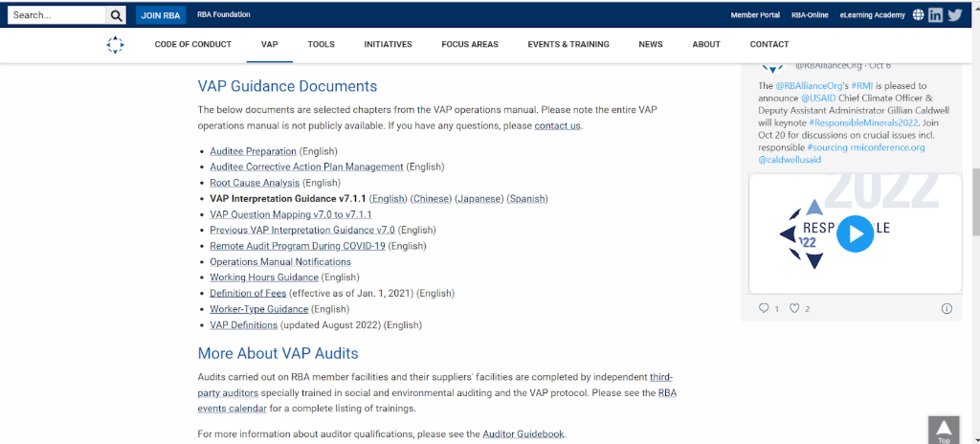Select the EVENTS & TRAINING menu
The height and width of the screenshot is (444, 980).
tap(568, 45)
